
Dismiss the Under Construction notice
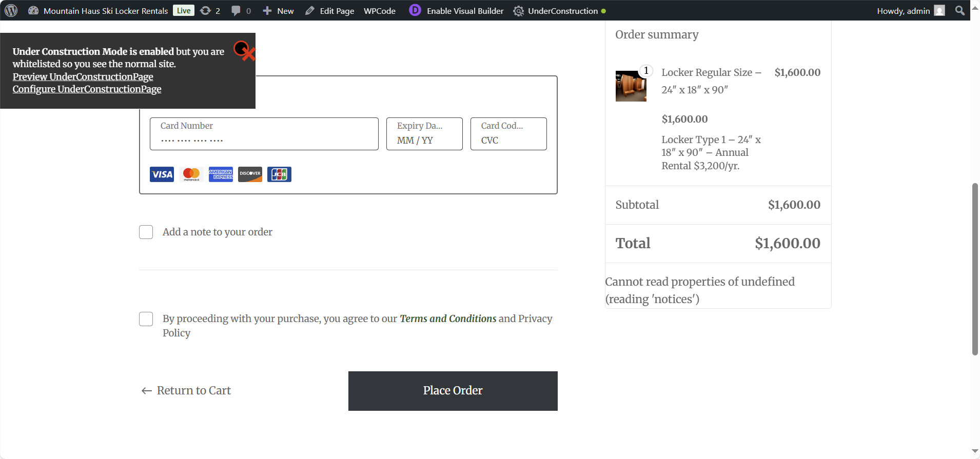(x=244, y=51)
